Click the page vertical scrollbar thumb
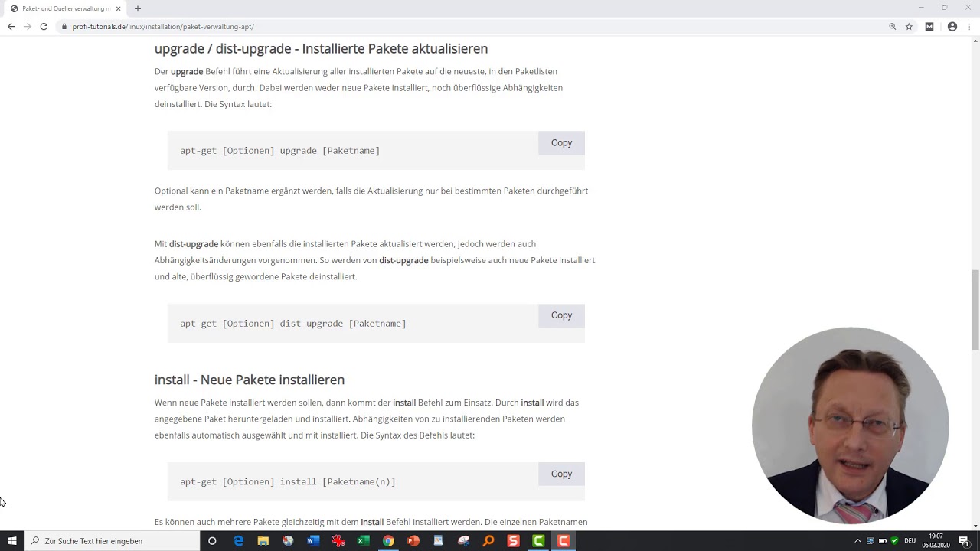 click(x=975, y=309)
